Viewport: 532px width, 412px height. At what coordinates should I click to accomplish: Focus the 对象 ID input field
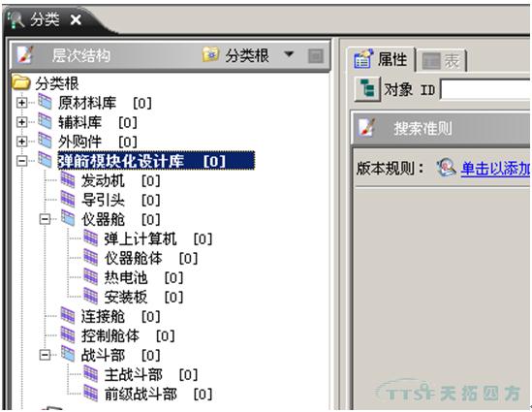485,89
